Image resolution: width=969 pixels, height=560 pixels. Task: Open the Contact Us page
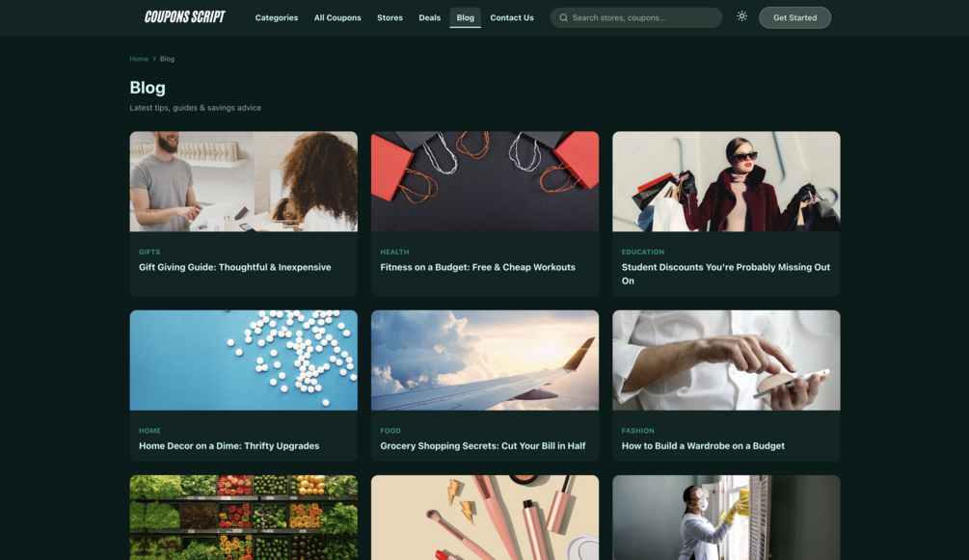[512, 18]
